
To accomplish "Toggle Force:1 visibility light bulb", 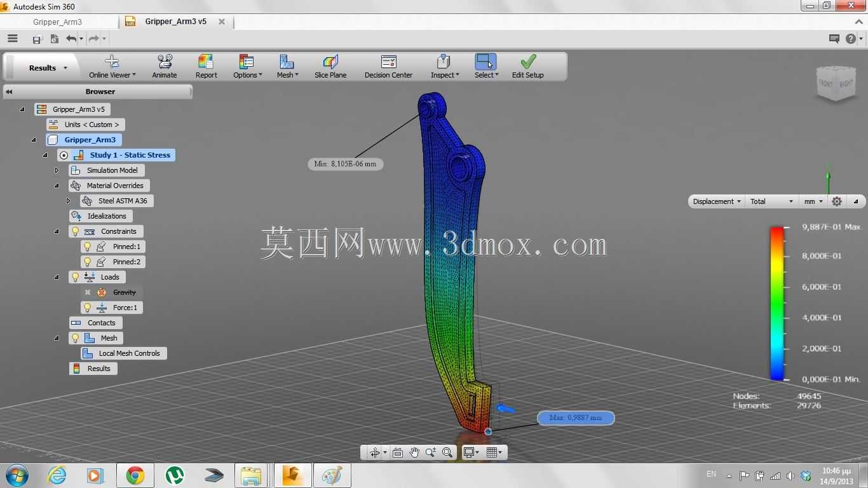I will click(88, 308).
